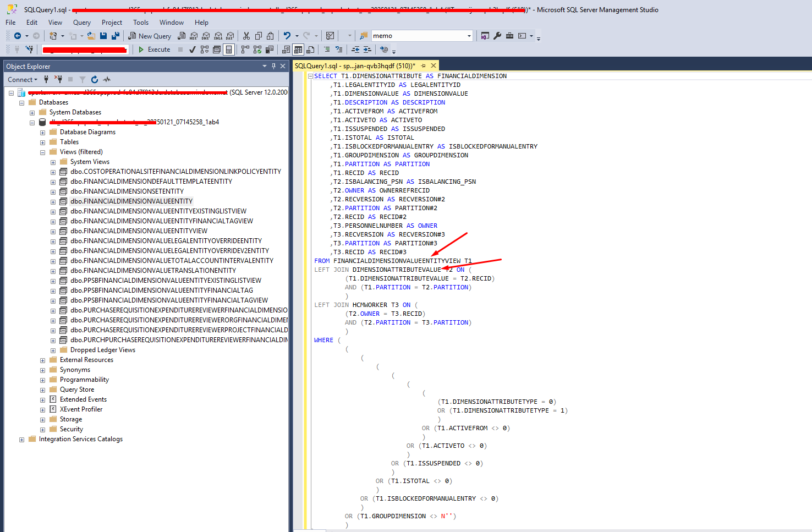Open a new DMX query

(x=205, y=36)
